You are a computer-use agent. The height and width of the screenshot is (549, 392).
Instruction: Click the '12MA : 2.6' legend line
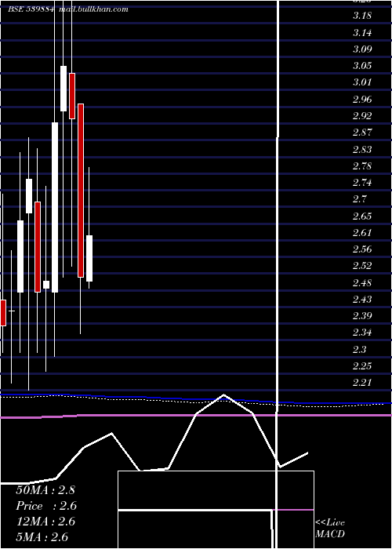(x=45, y=522)
